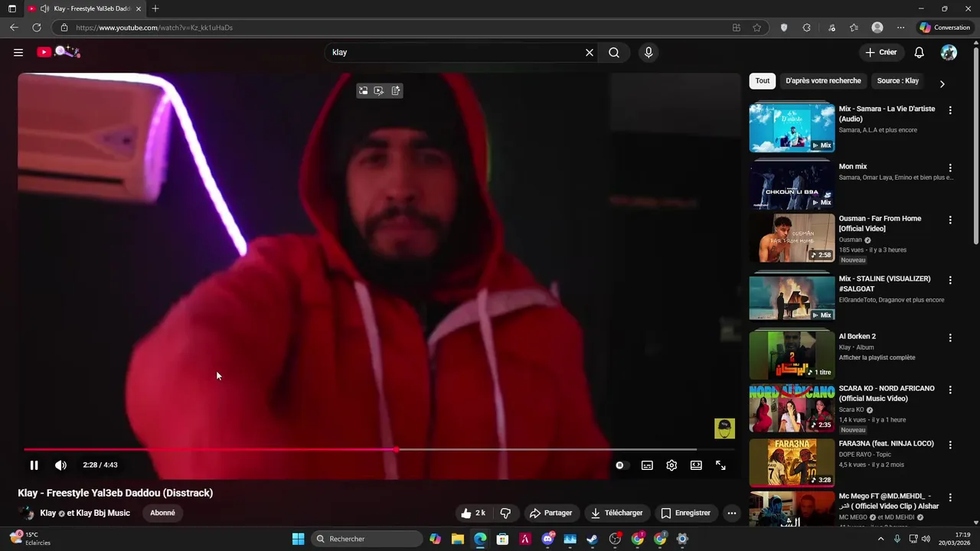Viewport: 980px width, 551px height.
Task: Pause the playing video
Action: (34, 465)
